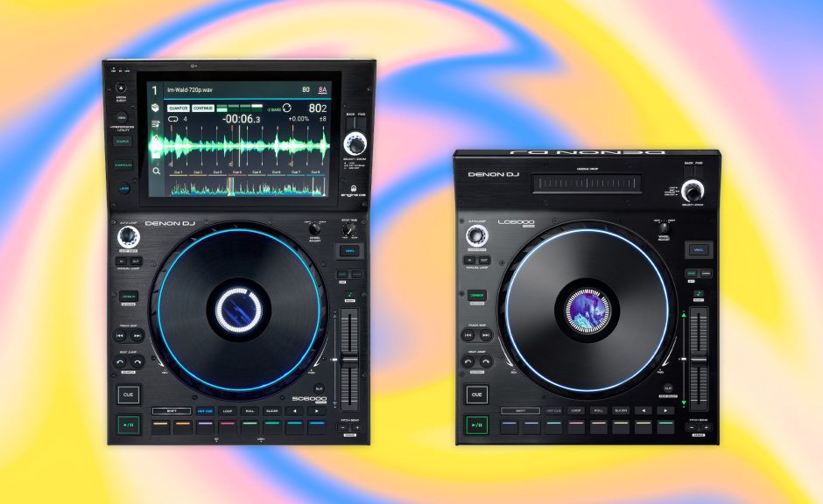Screen dimensions: 823x504
Task: Toggle Vinyl mode on the LC6000
Action: (x=699, y=249)
